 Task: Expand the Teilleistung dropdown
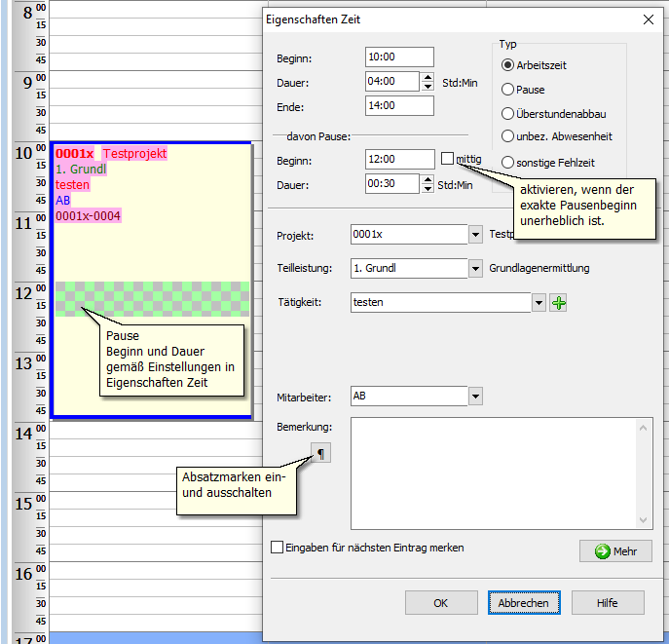pyautogui.click(x=475, y=269)
